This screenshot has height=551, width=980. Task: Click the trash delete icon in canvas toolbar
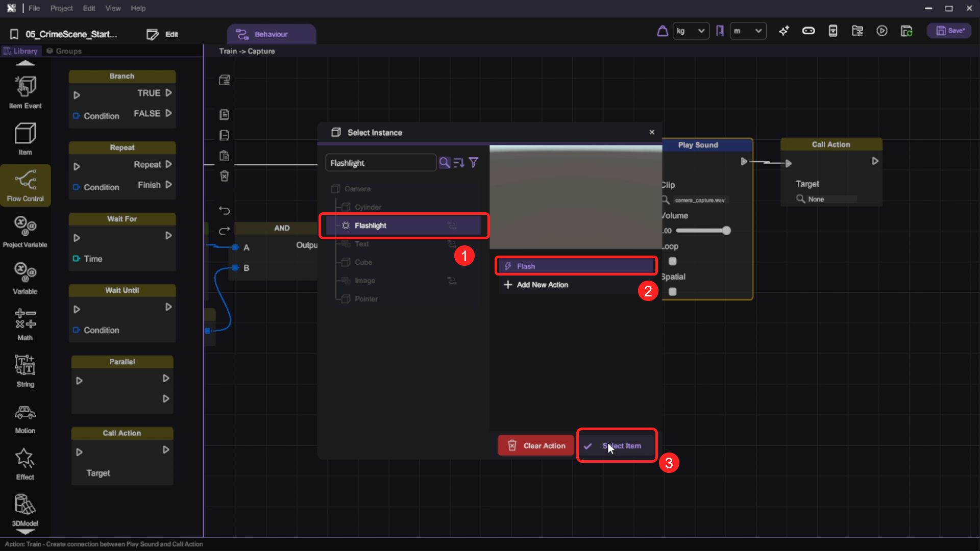(x=224, y=176)
